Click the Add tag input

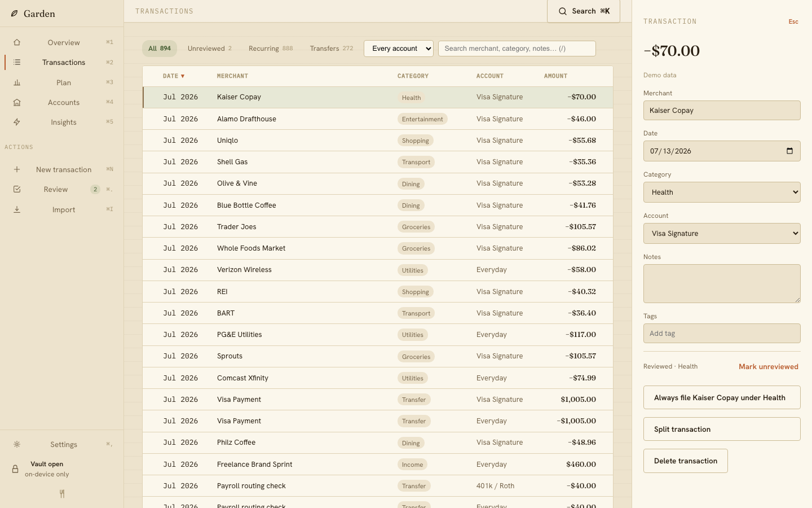[x=722, y=334]
